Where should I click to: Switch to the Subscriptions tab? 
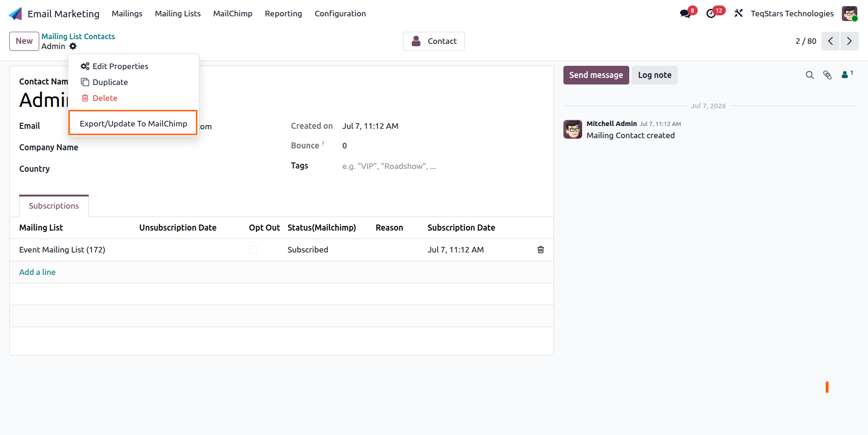pos(54,206)
